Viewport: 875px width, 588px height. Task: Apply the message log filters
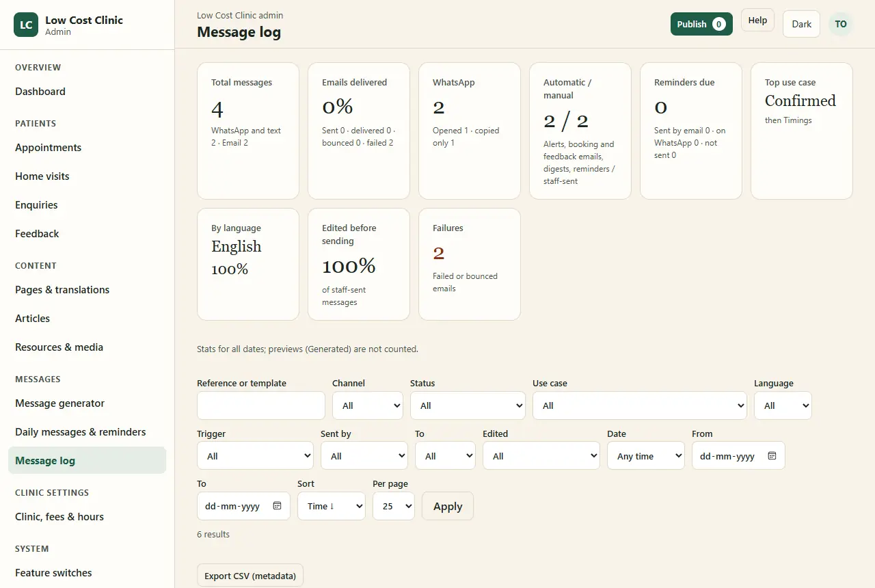448,506
